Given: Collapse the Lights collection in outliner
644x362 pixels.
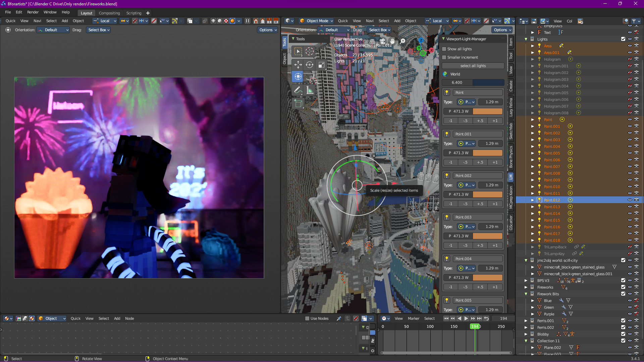Looking at the screenshot, I should tap(526, 39).
